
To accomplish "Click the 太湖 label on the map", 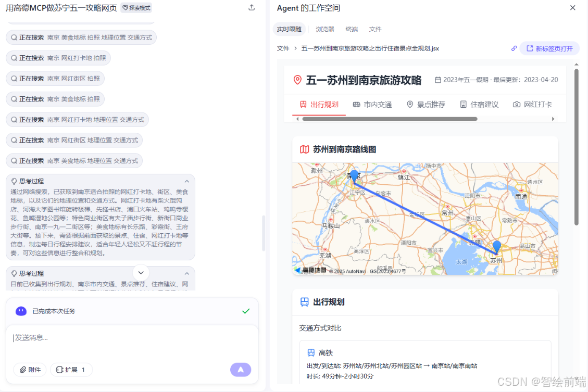I will 461,262.
